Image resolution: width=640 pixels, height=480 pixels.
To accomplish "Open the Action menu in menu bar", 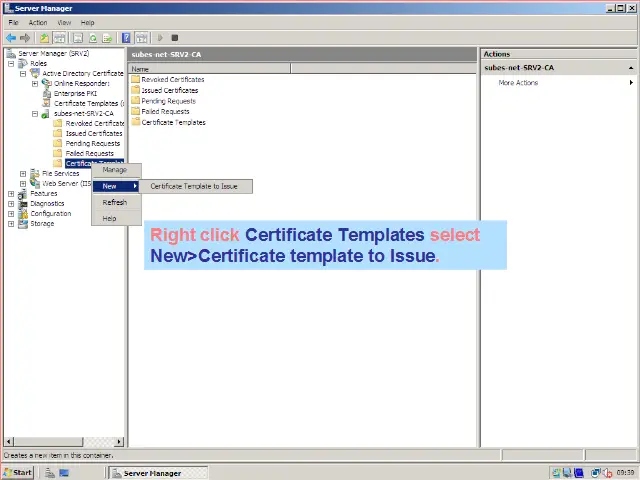I will coord(38,22).
